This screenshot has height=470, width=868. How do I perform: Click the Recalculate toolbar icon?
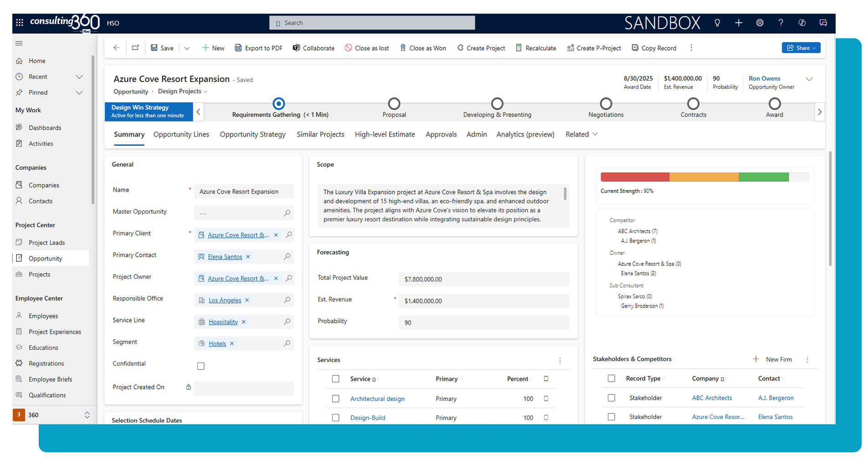coord(519,48)
